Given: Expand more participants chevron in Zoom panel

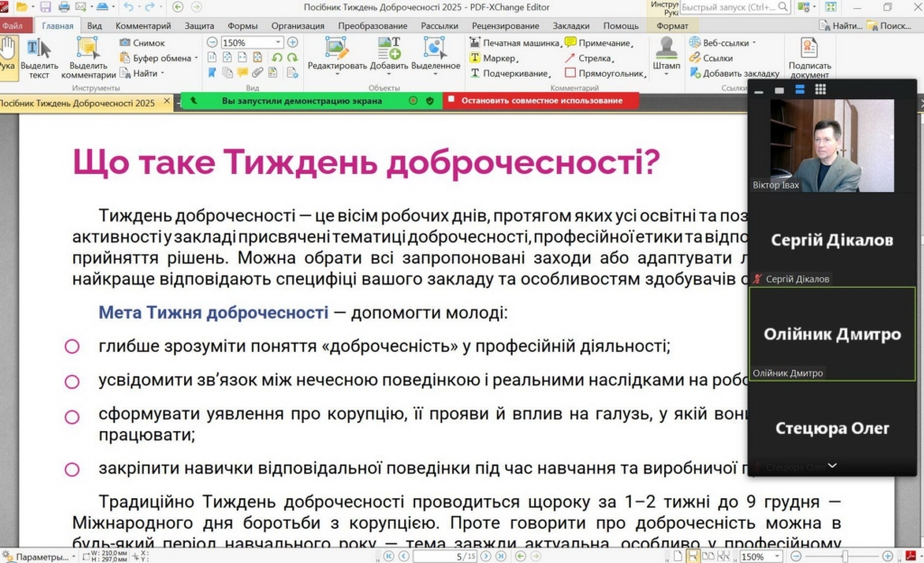Looking at the screenshot, I should pos(832,466).
